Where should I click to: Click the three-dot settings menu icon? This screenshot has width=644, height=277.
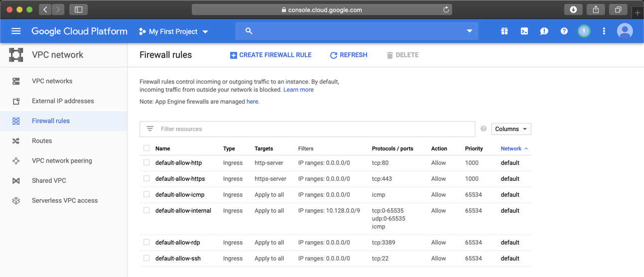point(604,31)
